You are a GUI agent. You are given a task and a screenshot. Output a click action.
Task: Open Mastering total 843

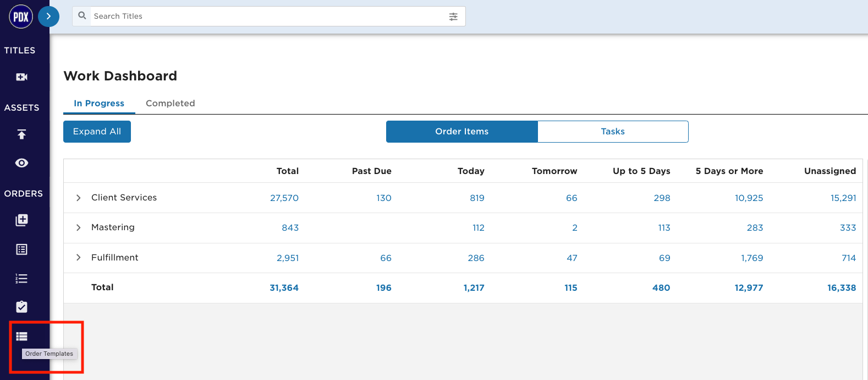[290, 228]
